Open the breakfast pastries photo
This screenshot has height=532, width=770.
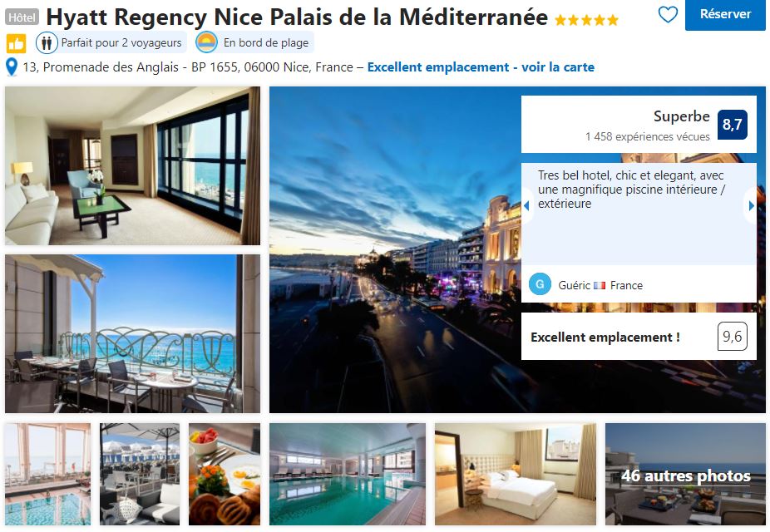[225, 474]
